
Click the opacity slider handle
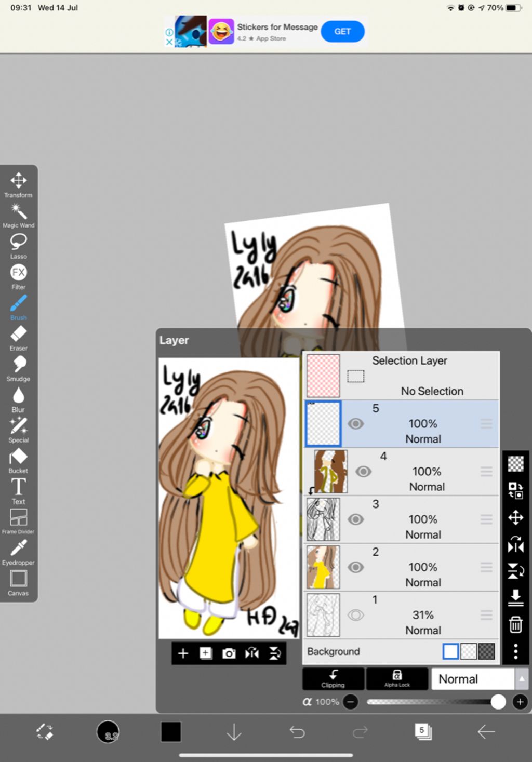coord(498,702)
